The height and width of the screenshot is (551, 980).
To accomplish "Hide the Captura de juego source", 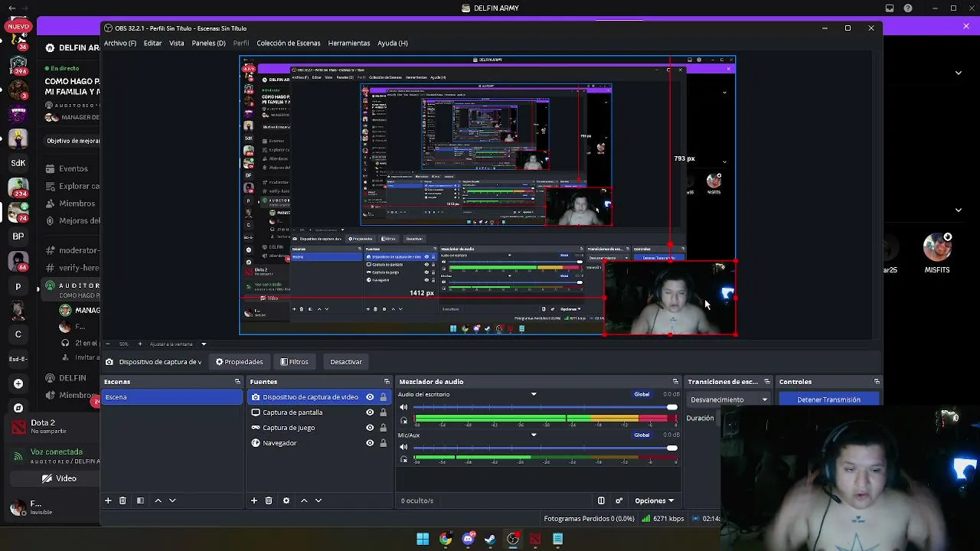I will tap(370, 428).
